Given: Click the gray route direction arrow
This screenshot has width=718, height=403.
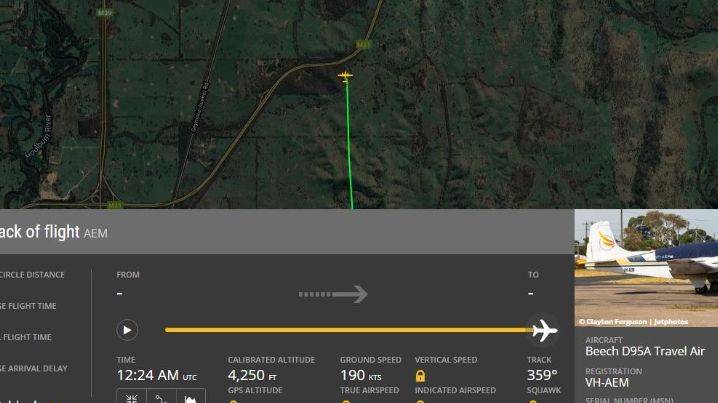Looking at the screenshot, I should (333, 294).
